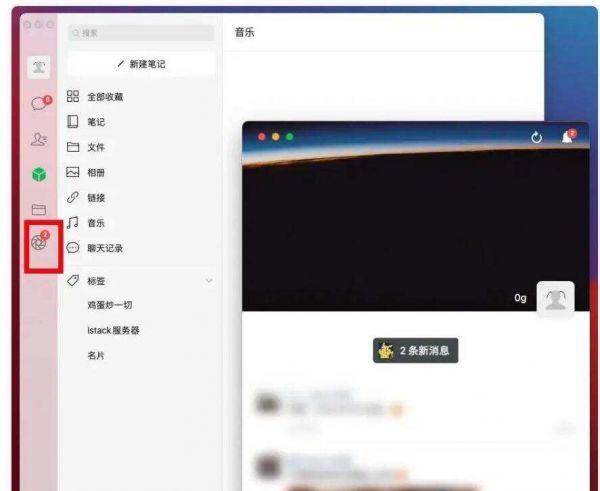Click the profile avatar atop the left sidebar

point(39,66)
